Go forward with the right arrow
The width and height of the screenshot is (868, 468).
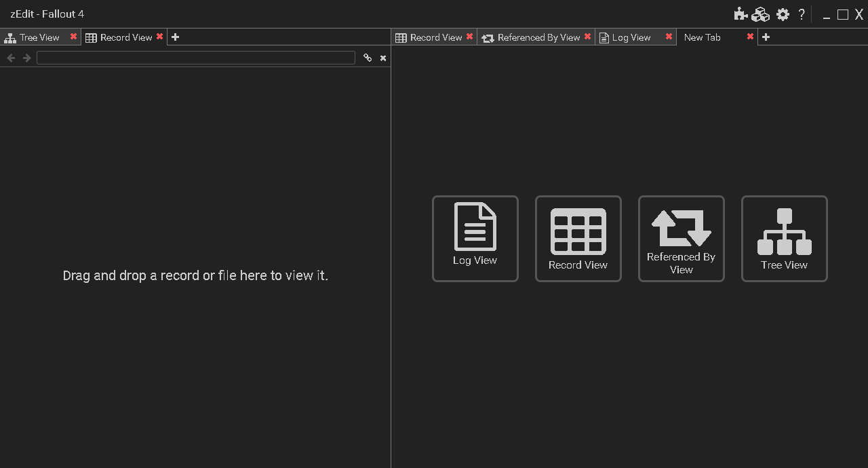27,58
